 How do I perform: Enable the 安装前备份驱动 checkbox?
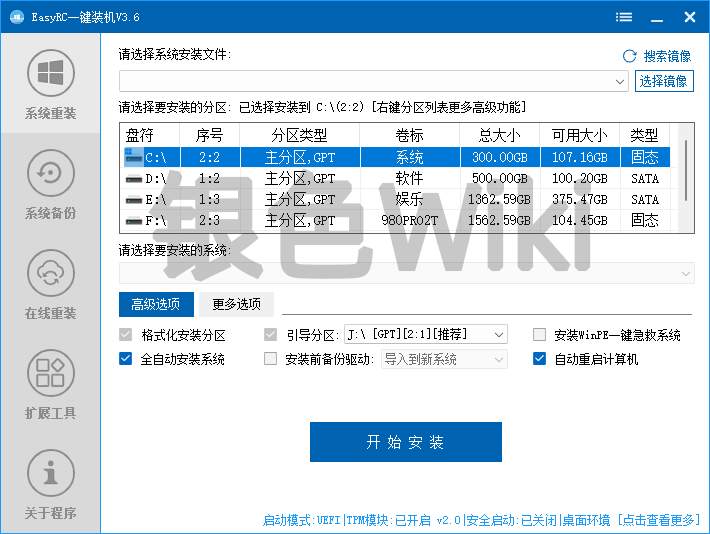click(x=270, y=359)
